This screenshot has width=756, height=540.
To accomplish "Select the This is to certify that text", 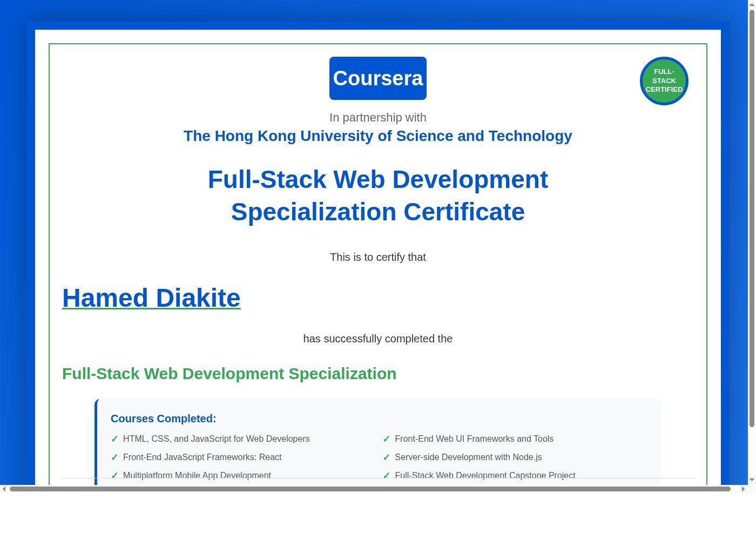I will 377,257.
